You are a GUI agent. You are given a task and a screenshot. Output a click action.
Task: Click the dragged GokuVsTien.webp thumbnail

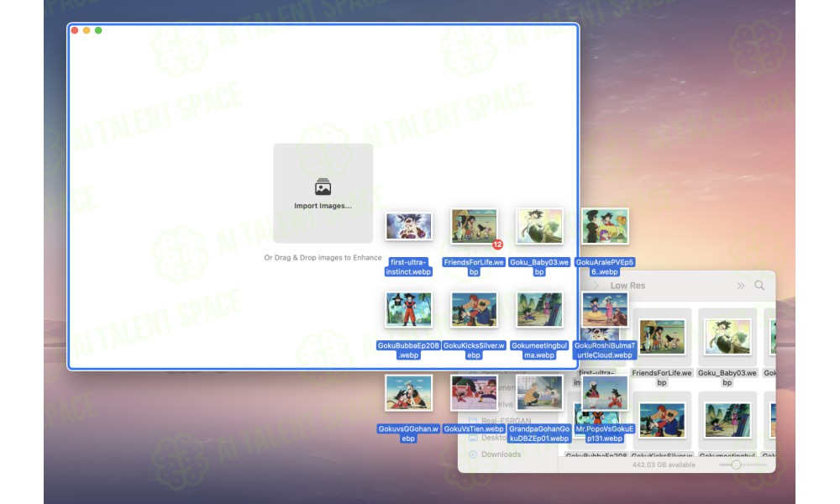pos(474,393)
